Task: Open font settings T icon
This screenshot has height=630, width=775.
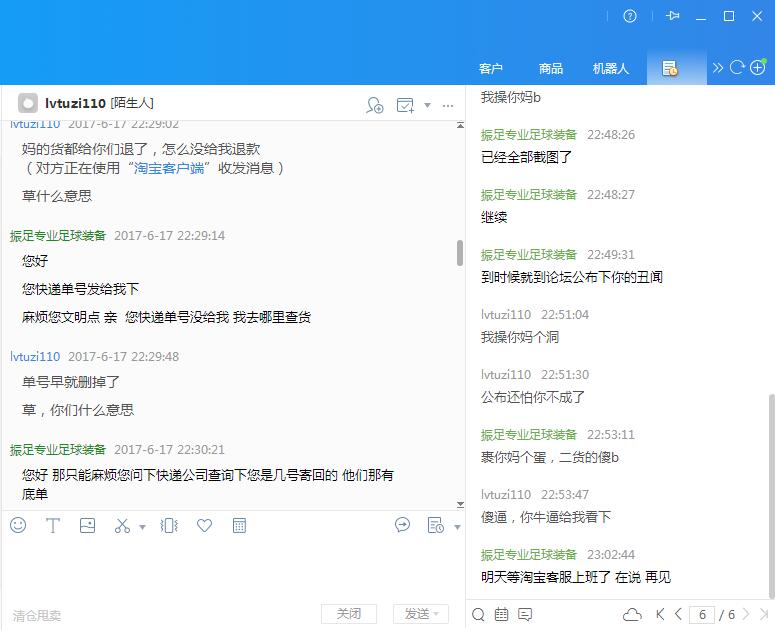Action: (52, 526)
